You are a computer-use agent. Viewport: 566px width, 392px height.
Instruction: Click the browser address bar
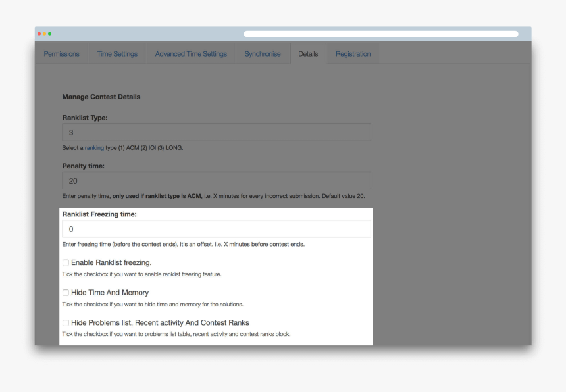coord(381,34)
